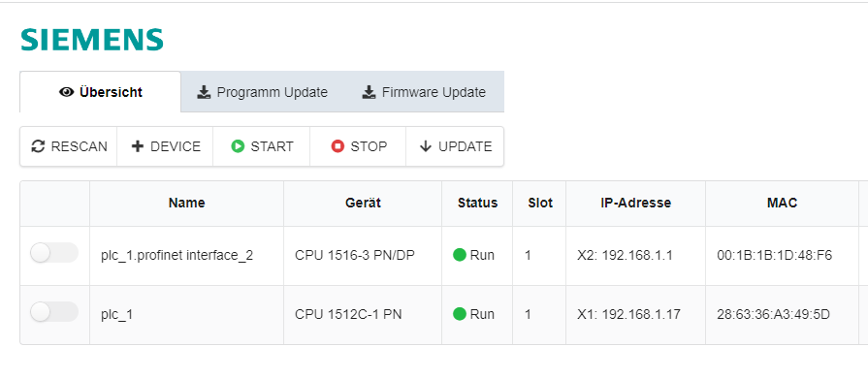Switch to the Programm Update tab

[263, 92]
